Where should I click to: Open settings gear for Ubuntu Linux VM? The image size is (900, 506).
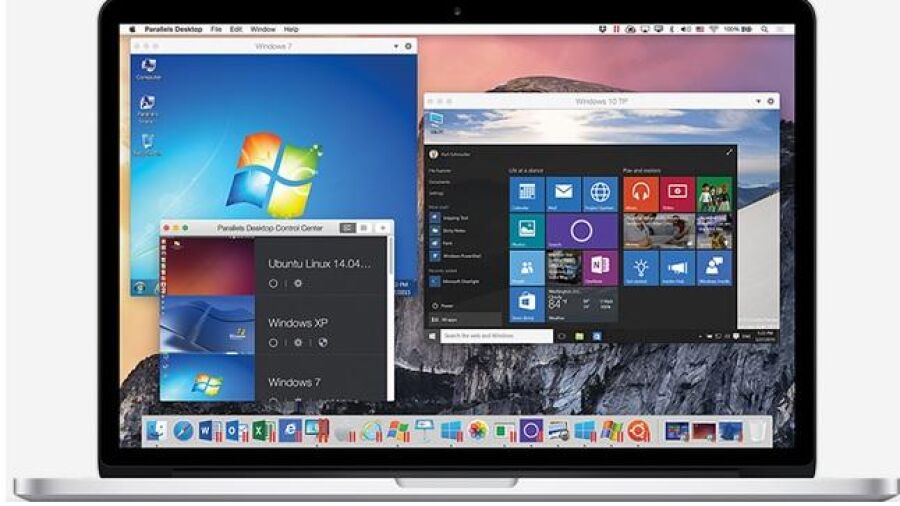pyautogui.click(x=298, y=283)
